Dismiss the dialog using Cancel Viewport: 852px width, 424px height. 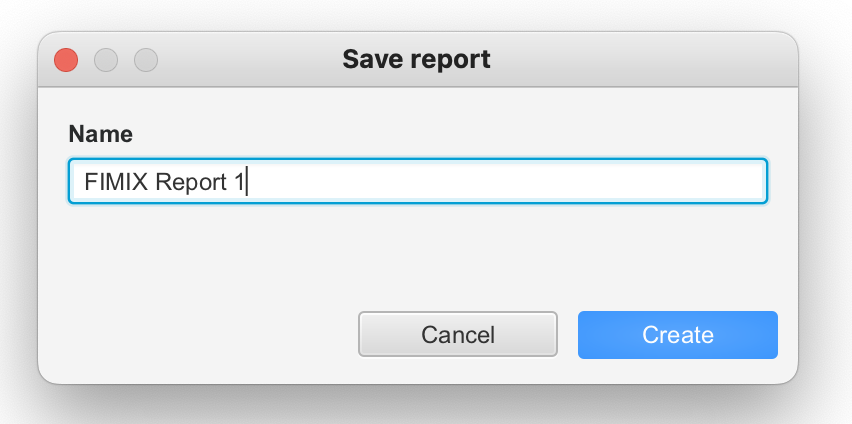457,334
